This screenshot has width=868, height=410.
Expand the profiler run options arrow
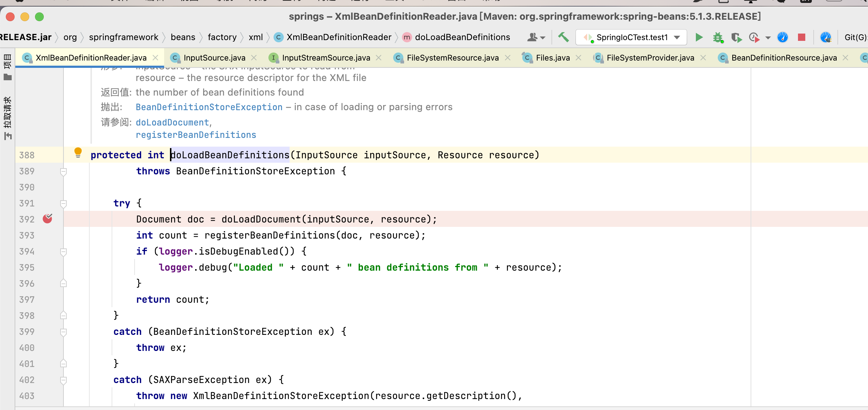768,38
